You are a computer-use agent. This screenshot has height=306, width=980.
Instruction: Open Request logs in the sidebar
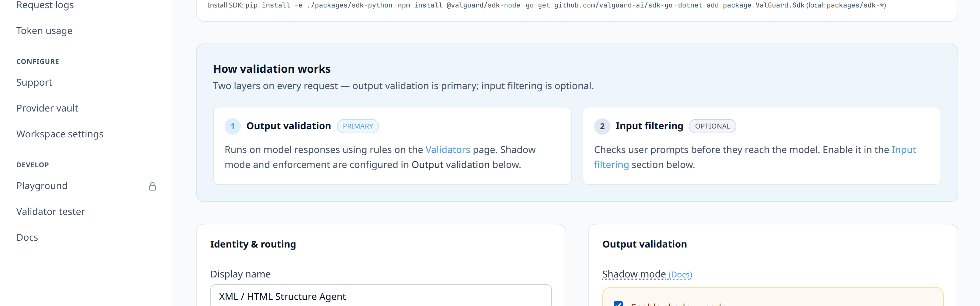point(45,5)
